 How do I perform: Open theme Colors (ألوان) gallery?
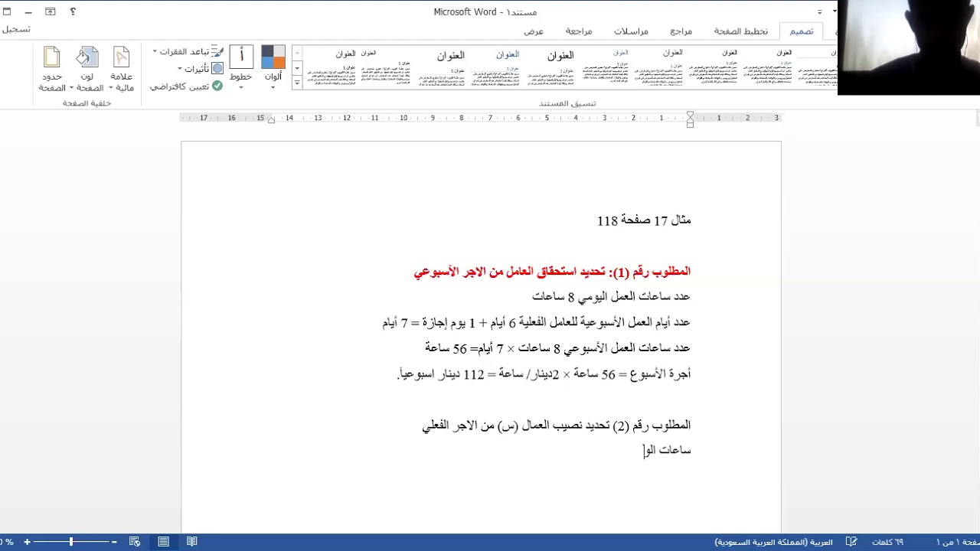273,67
